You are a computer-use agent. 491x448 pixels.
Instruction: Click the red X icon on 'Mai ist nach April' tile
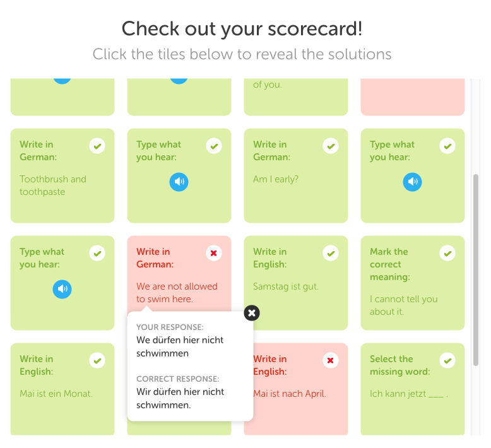point(330,360)
